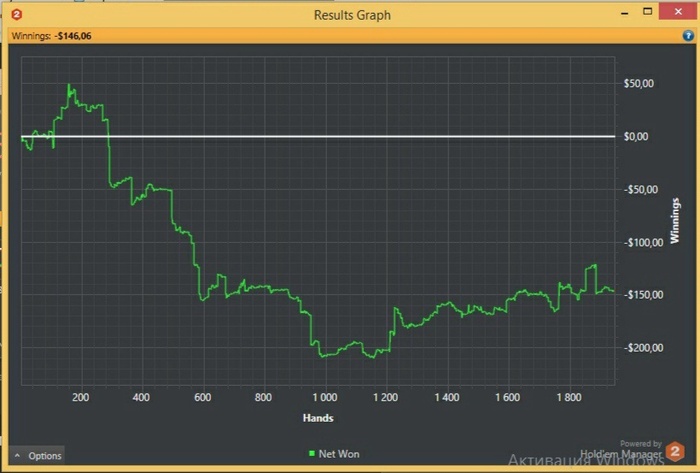
Task: Click the 1 800 hands x-axis label
Action: (x=569, y=397)
